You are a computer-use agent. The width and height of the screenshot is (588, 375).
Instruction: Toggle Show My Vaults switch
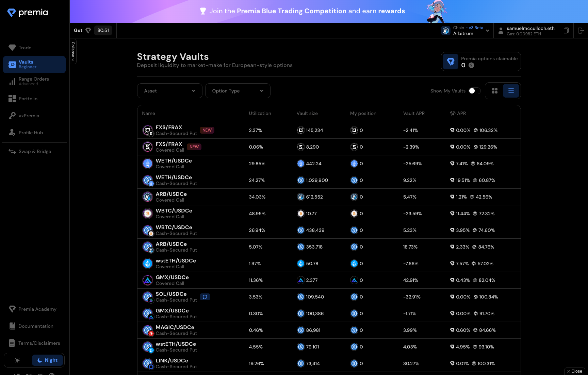tap(474, 91)
